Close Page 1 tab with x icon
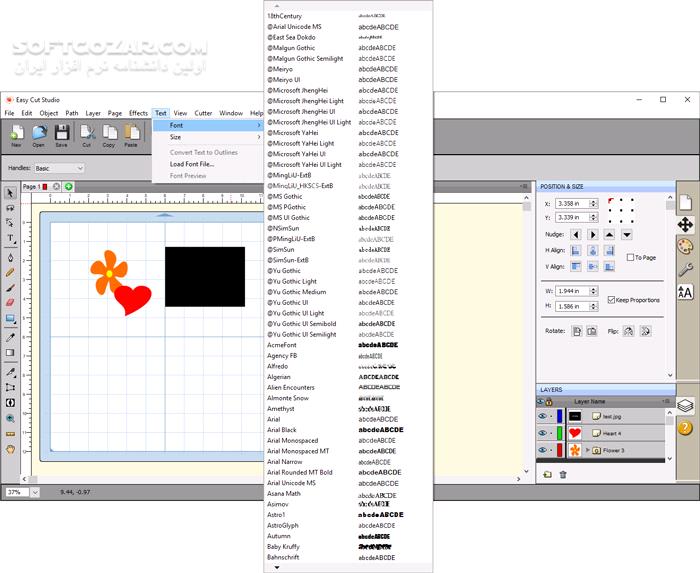The height and width of the screenshot is (573, 700). click(56, 187)
